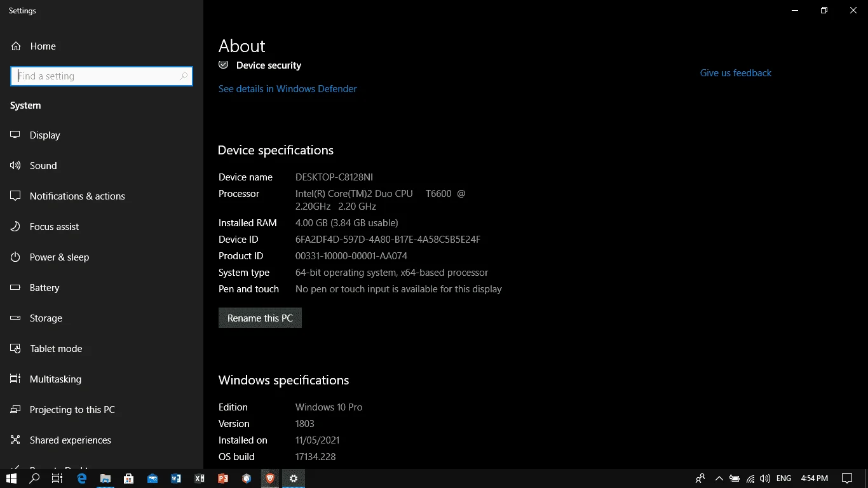Click the Settings gear in taskbar
This screenshot has width=868, height=488.
pos(294,478)
